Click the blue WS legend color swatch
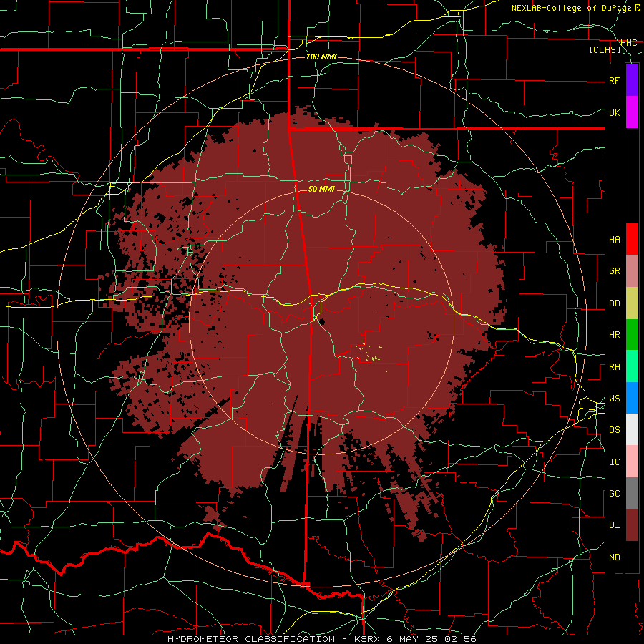This screenshot has width=644, height=644. [632, 398]
